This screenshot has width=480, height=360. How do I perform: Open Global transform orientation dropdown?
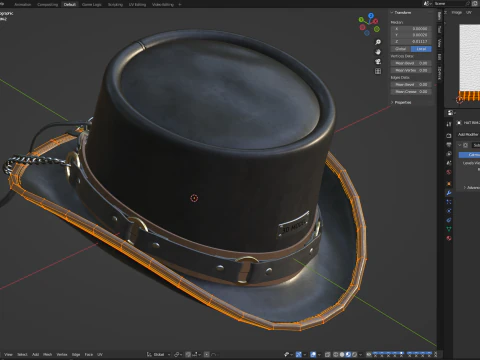(x=159, y=354)
